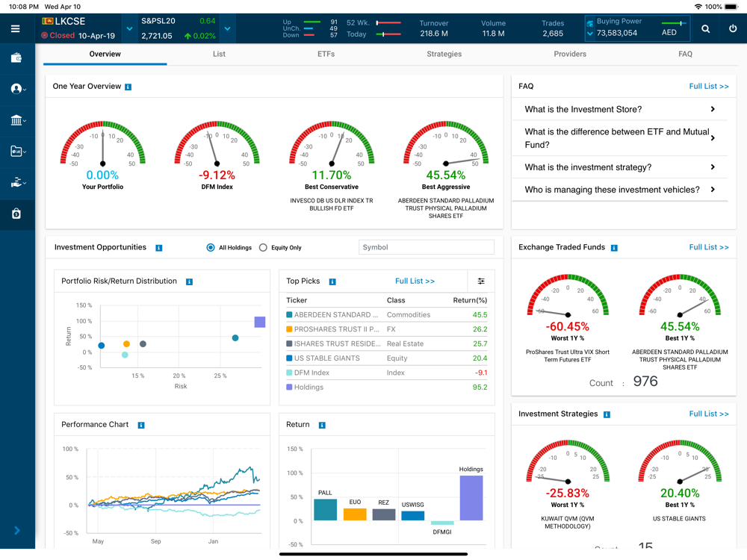Select DFM Index row in Top Picks

click(387, 373)
